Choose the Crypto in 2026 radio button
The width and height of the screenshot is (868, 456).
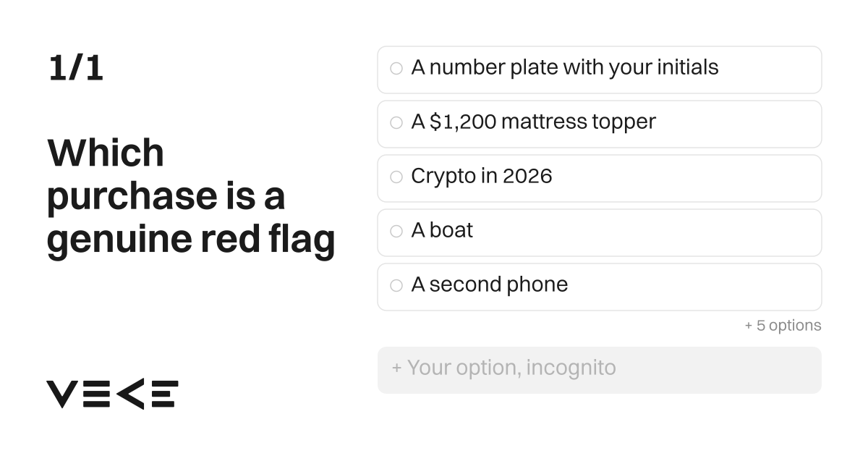[396, 177]
